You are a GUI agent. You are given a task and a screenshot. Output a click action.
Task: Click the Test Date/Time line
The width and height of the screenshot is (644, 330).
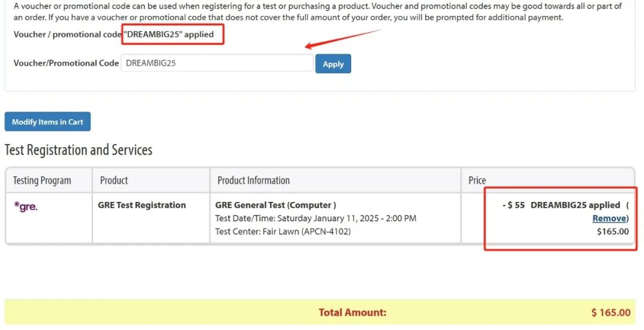[x=316, y=219]
